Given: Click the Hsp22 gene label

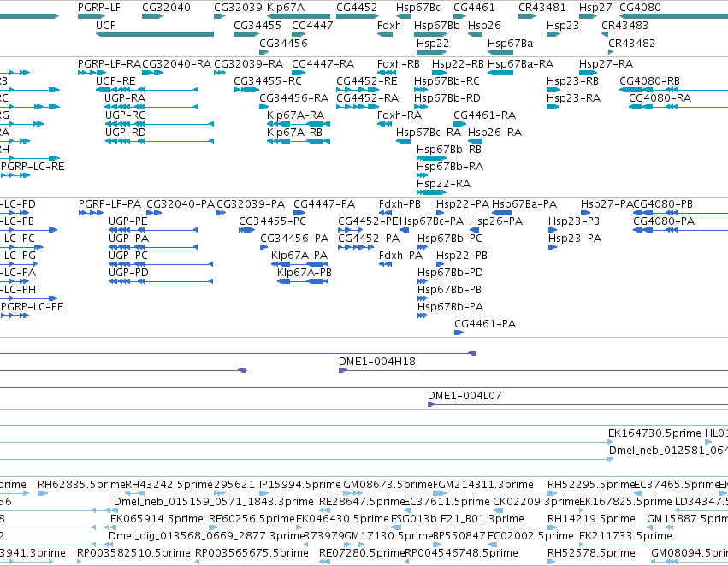Looking at the screenshot, I should 433,43.
